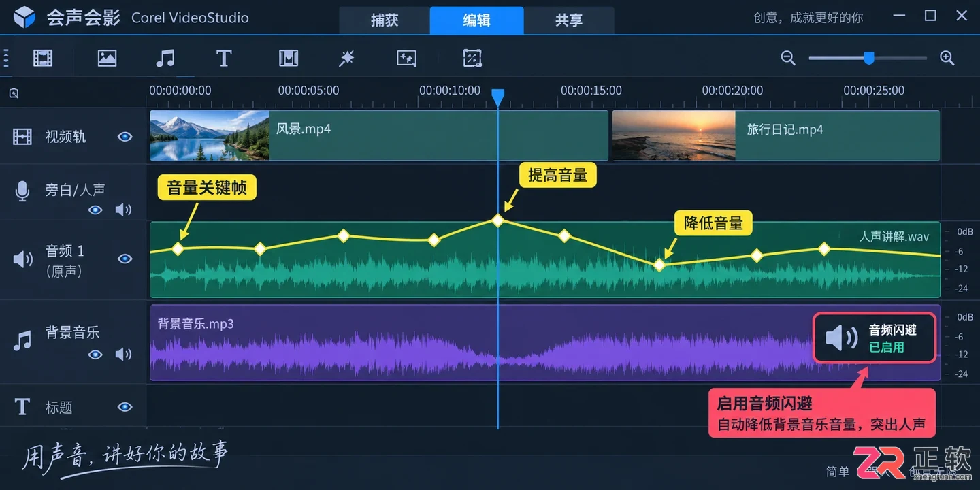This screenshot has width=980, height=490.
Task: Open the photo library picture icon
Action: click(x=107, y=58)
